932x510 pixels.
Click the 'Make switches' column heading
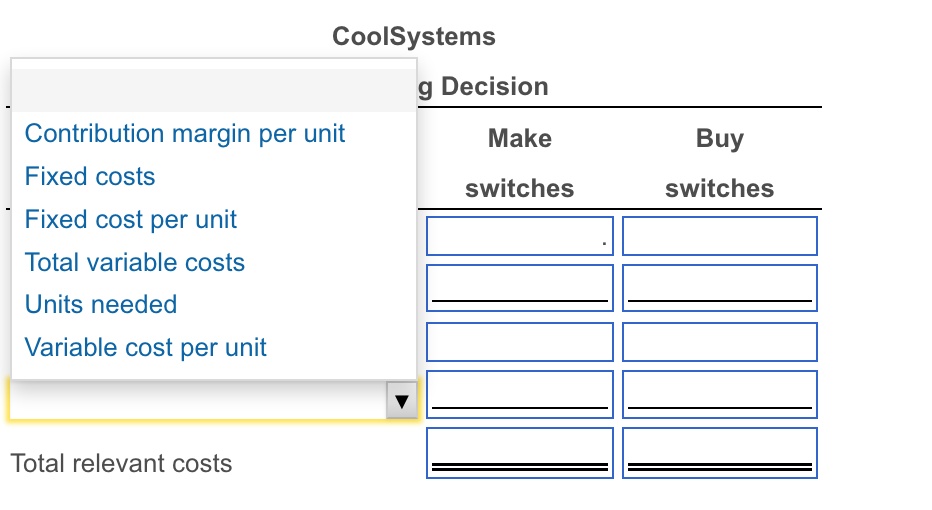[x=519, y=163]
